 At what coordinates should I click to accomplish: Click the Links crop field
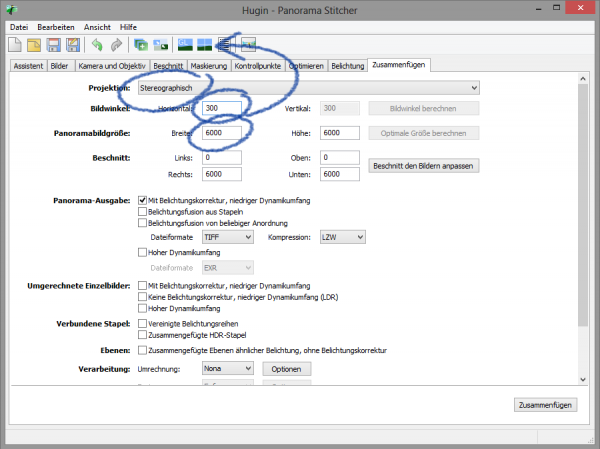tap(222, 157)
